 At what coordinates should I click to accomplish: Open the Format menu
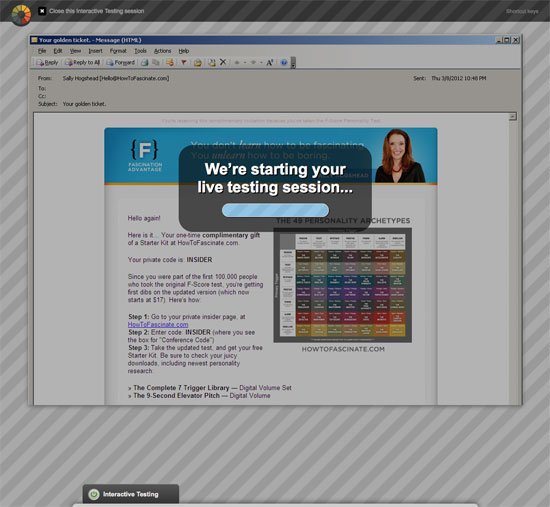click(118, 51)
